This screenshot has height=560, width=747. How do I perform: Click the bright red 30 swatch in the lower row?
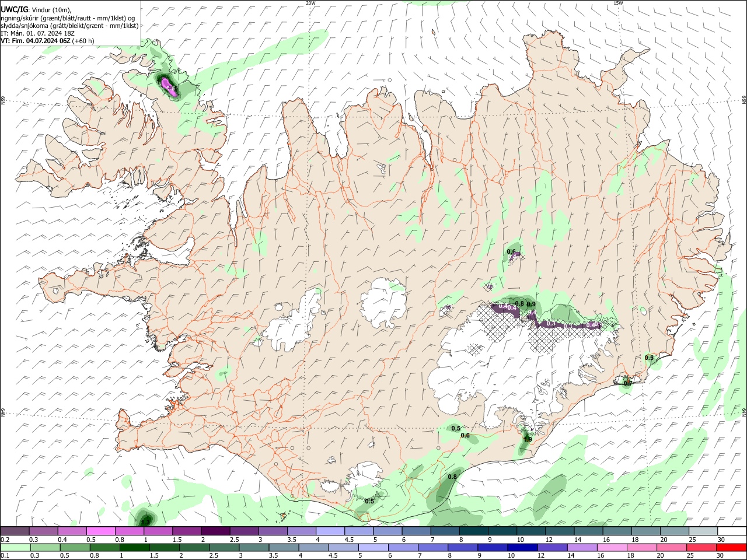tap(731, 547)
